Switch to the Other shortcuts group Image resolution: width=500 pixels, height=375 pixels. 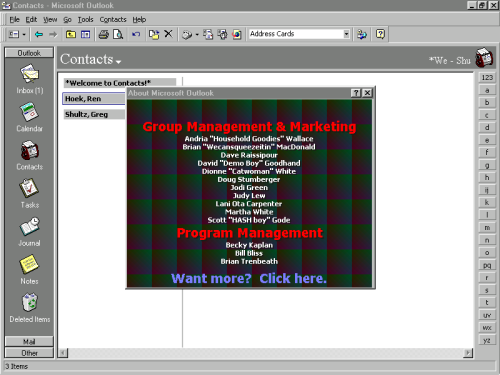(29, 353)
